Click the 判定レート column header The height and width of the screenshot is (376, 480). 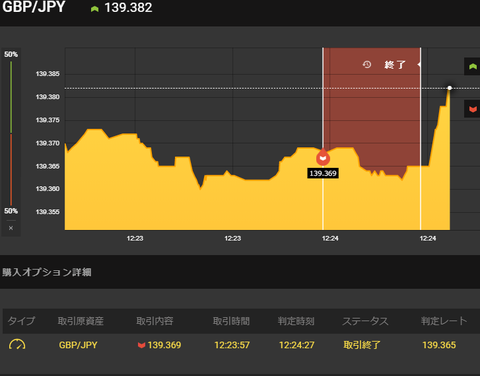[444, 321]
